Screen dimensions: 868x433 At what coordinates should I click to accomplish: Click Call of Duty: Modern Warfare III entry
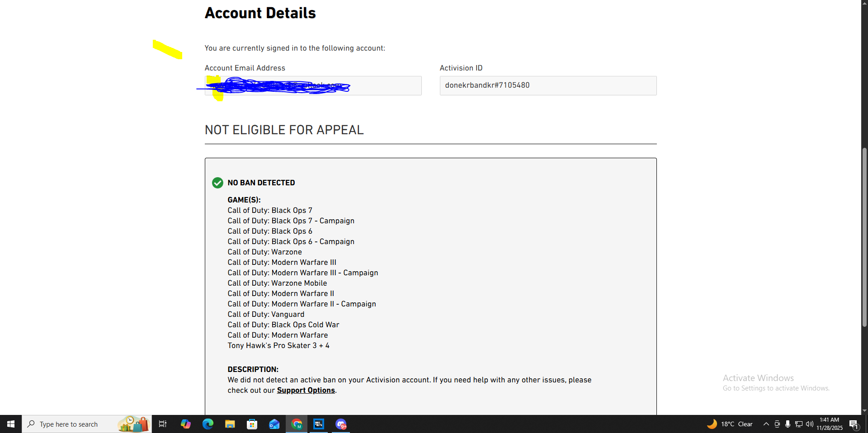(x=282, y=262)
